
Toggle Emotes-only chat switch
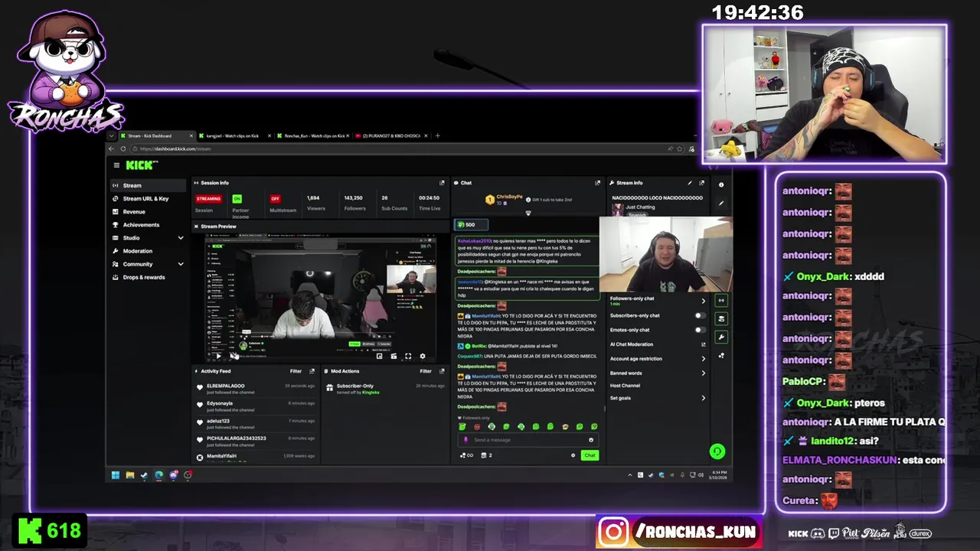click(x=700, y=330)
